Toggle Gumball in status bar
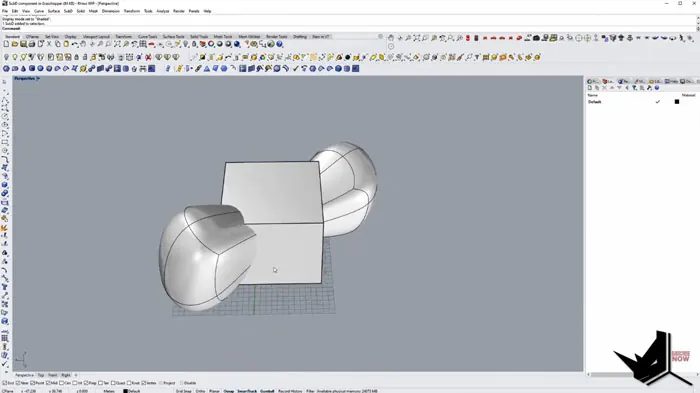This screenshot has height=393, width=700. [x=267, y=391]
